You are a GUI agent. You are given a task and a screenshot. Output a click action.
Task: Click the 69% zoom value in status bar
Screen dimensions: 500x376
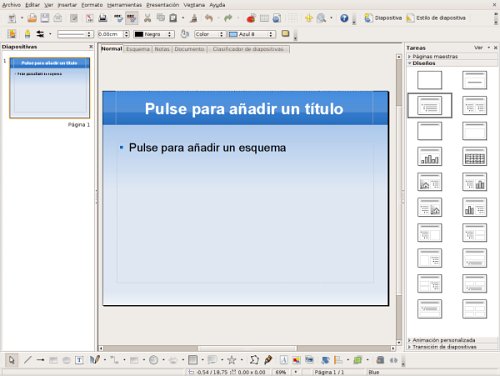click(x=281, y=372)
